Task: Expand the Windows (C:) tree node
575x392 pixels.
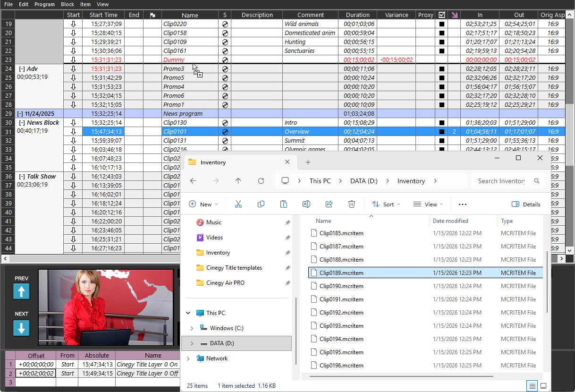Action: coord(192,328)
